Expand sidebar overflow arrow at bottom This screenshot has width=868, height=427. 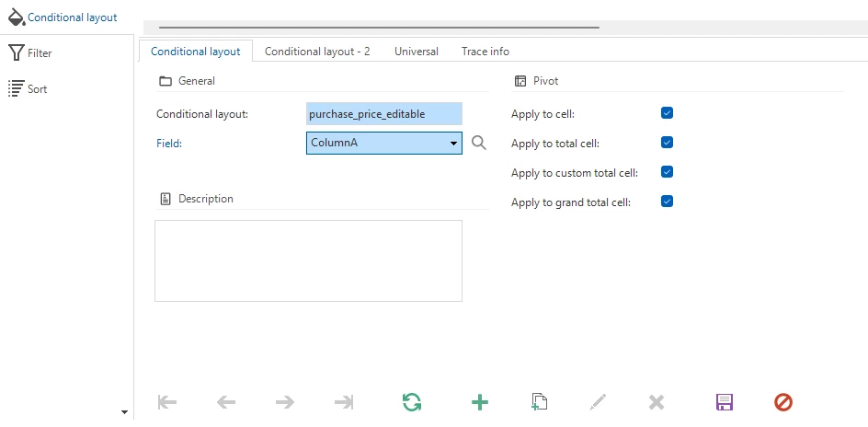click(124, 412)
